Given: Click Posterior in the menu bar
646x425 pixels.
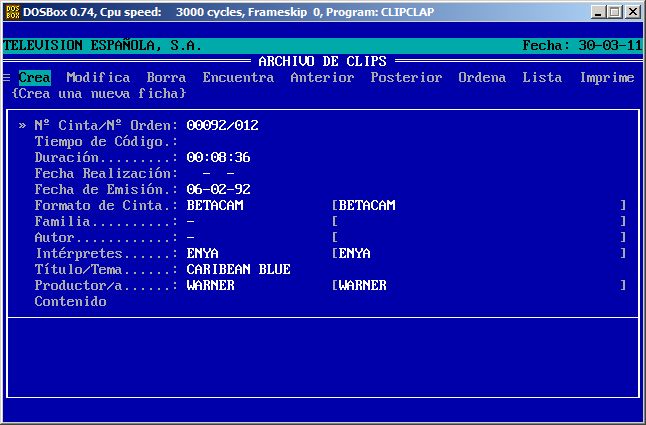Looking at the screenshot, I should 406,77.
